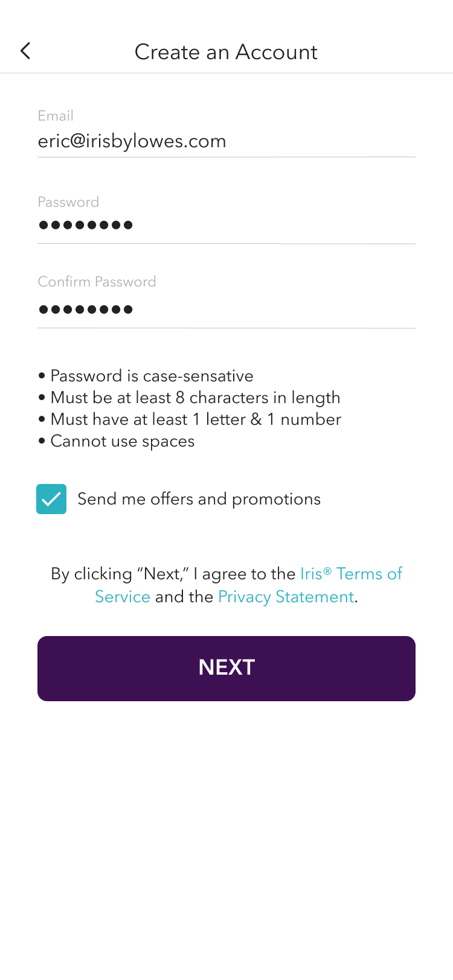This screenshot has width=453, height=980.
Task: Tap the "Send me offers and promotions" label
Action: (199, 499)
